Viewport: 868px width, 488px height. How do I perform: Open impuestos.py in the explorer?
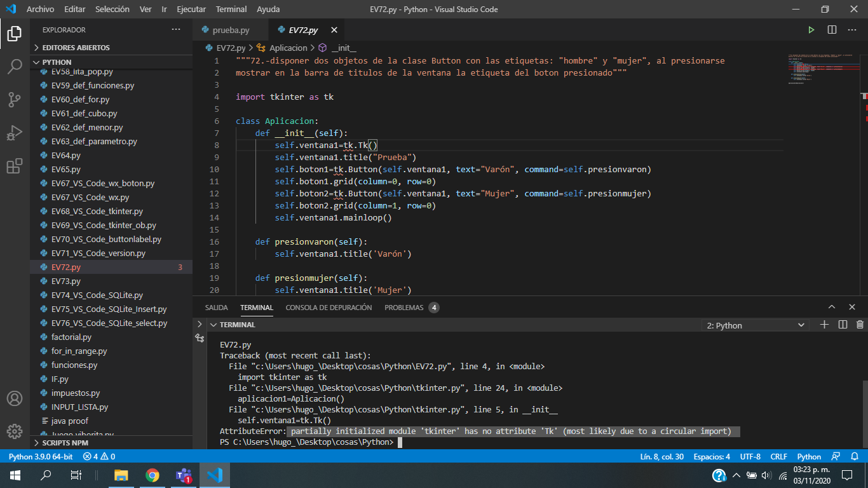coord(111,393)
